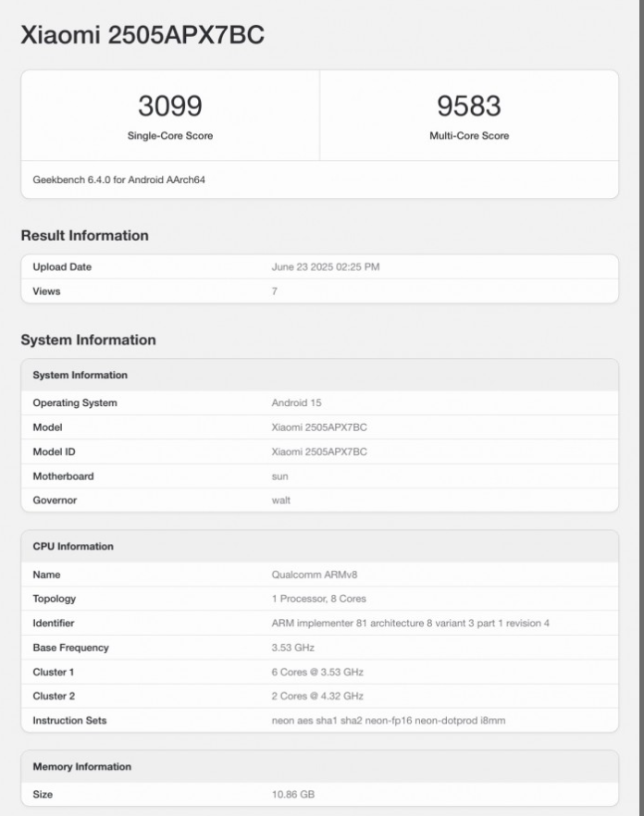
Task: Click the Android 15 operating system value
Action: point(296,403)
